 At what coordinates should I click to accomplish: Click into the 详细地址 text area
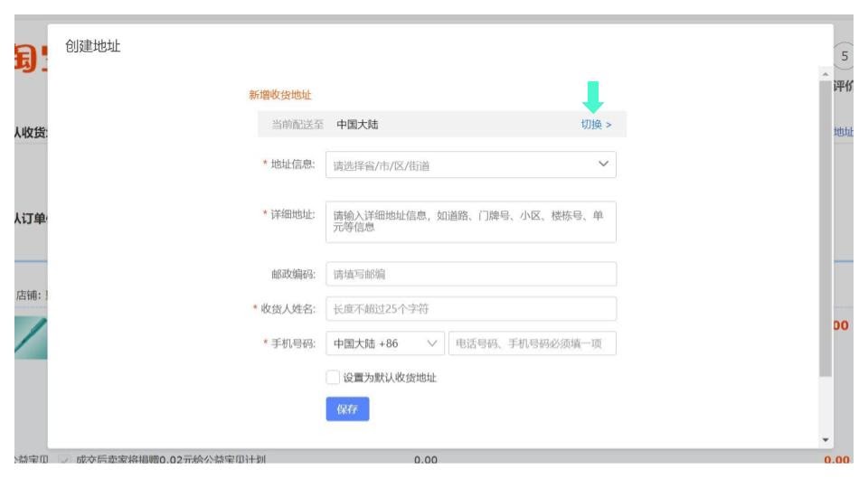(x=470, y=221)
